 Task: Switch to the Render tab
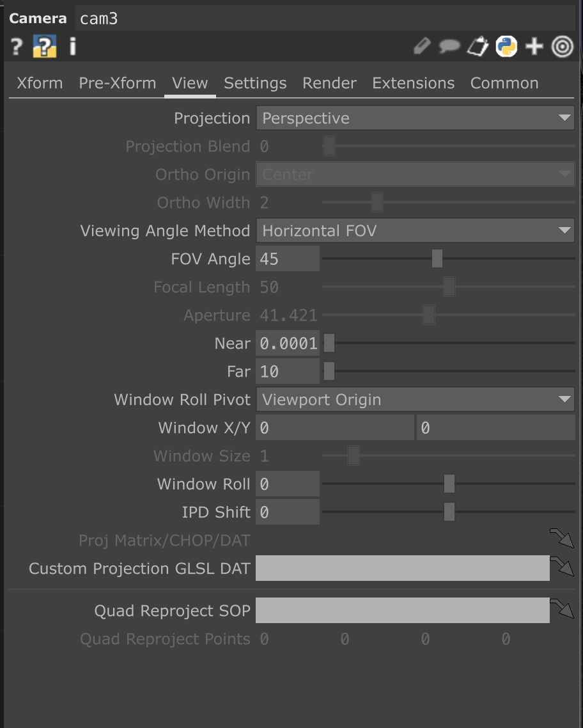(x=329, y=83)
